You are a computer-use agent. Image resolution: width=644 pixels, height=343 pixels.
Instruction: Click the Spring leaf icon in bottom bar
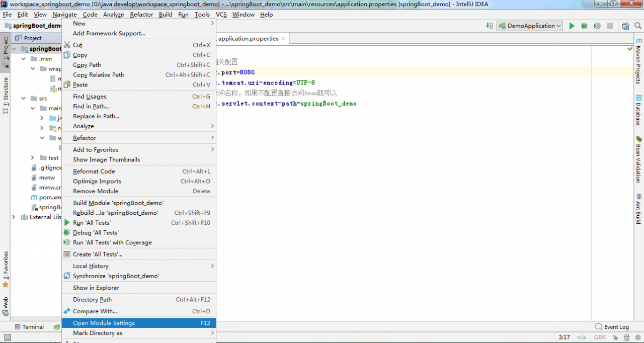click(57, 327)
